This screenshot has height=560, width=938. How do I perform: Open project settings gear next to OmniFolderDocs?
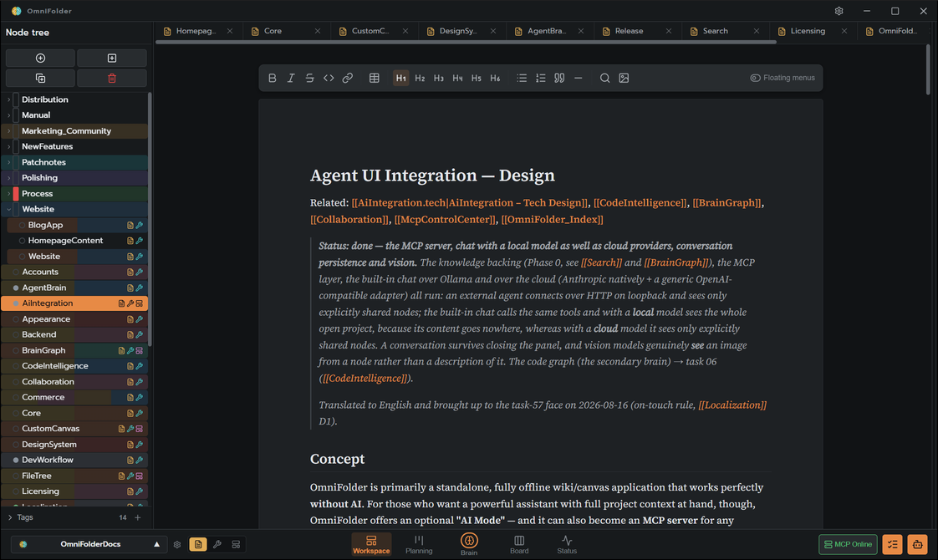[177, 544]
